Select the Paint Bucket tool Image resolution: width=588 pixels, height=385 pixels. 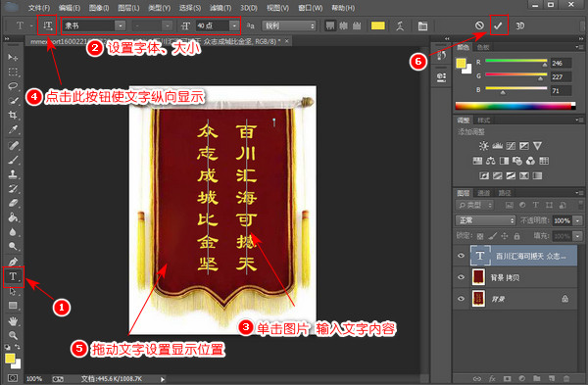coord(13,217)
